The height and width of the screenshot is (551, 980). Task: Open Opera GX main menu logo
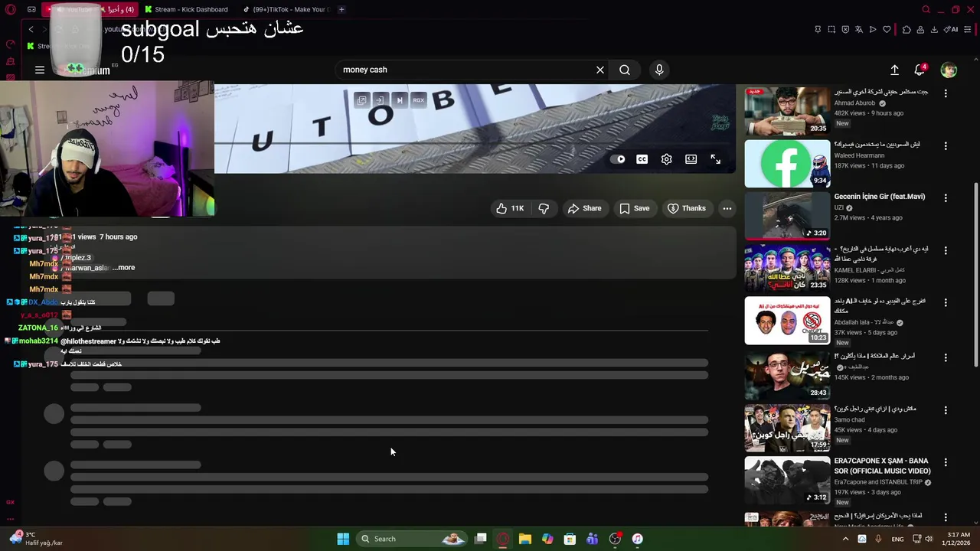pos(10,9)
